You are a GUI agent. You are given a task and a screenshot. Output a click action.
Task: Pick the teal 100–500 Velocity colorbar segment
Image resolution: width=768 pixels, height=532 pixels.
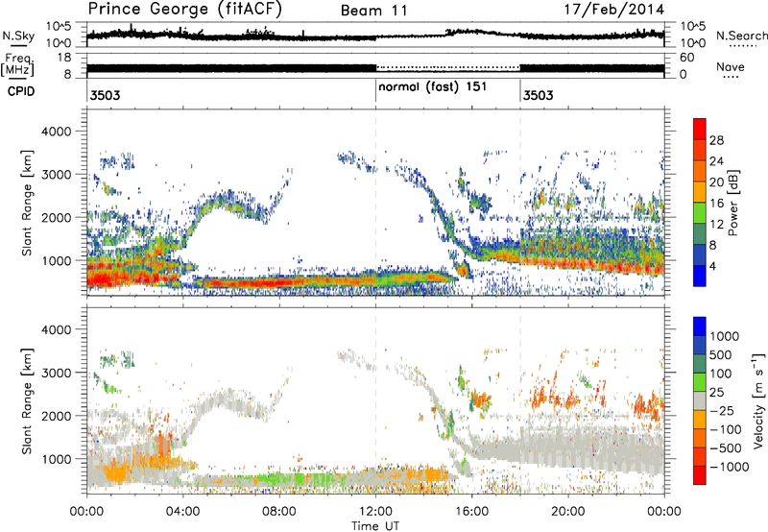(700, 364)
